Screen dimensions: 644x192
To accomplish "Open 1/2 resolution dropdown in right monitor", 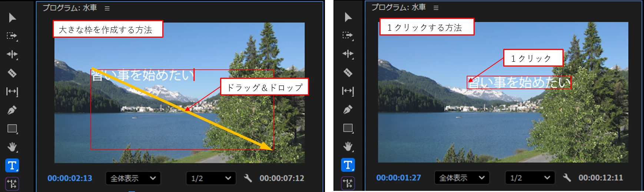I will [530, 178].
